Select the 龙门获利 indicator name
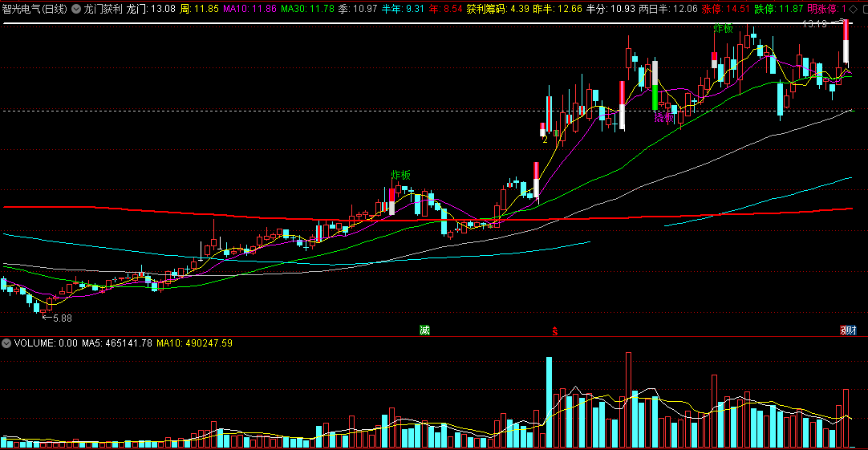868x450 pixels. tap(103, 9)
